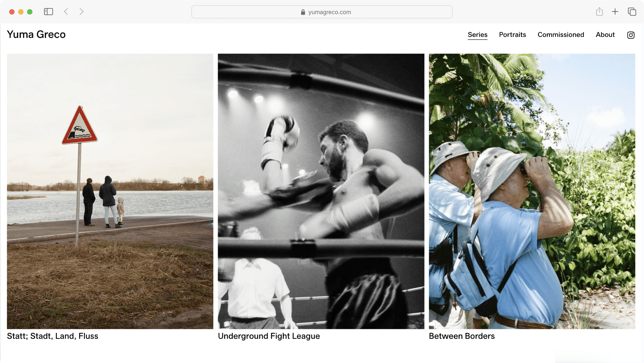Go forward with the forward arrow
Image resolution: width=644 pixels, height=363 pixels.
[81, 11]
